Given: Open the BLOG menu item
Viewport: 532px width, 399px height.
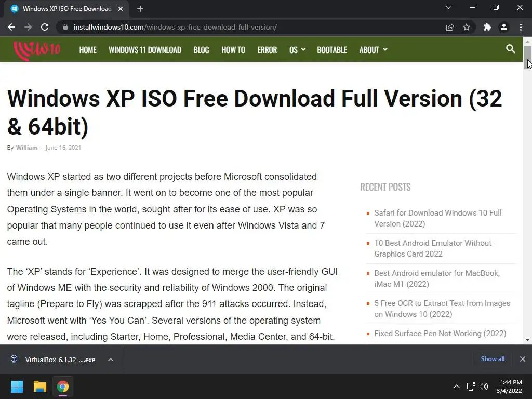Looking at the screenshot, I should 201,50.
